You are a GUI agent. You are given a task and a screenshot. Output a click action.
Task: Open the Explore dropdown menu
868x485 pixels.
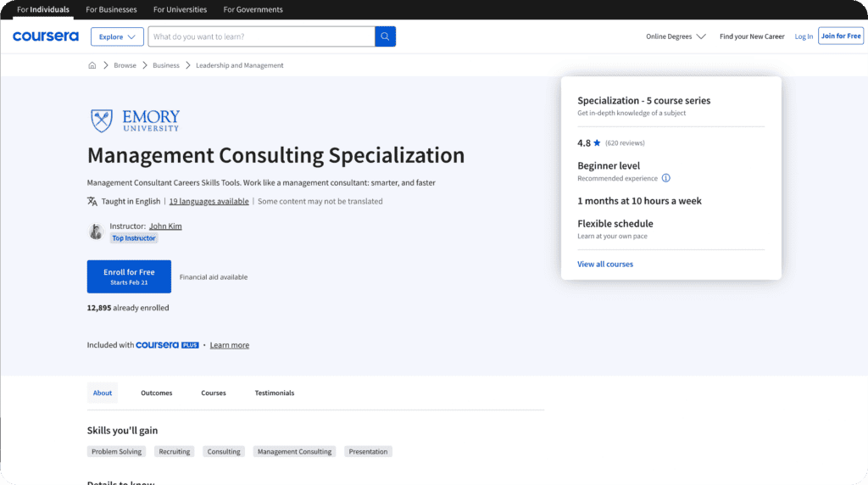point(117,36)
